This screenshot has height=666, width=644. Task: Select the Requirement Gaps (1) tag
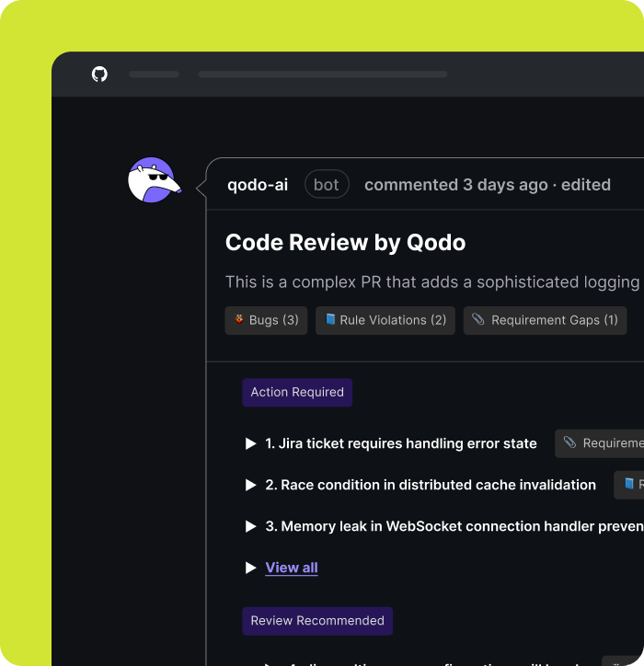pos(545,320)
